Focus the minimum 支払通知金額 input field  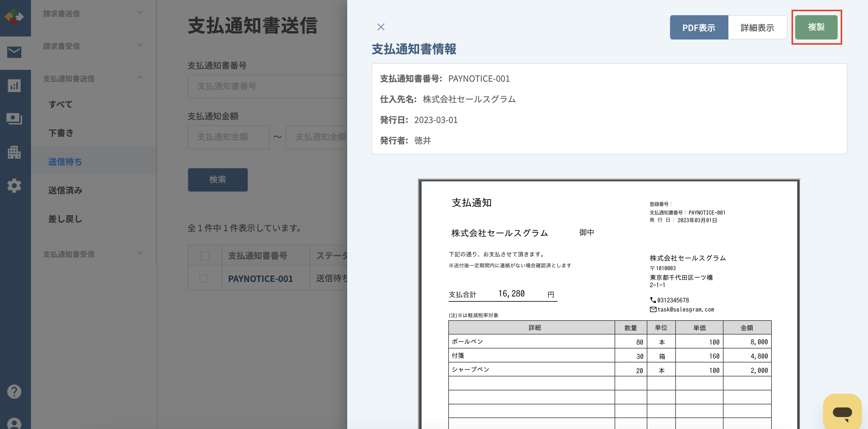coord(229,137)
